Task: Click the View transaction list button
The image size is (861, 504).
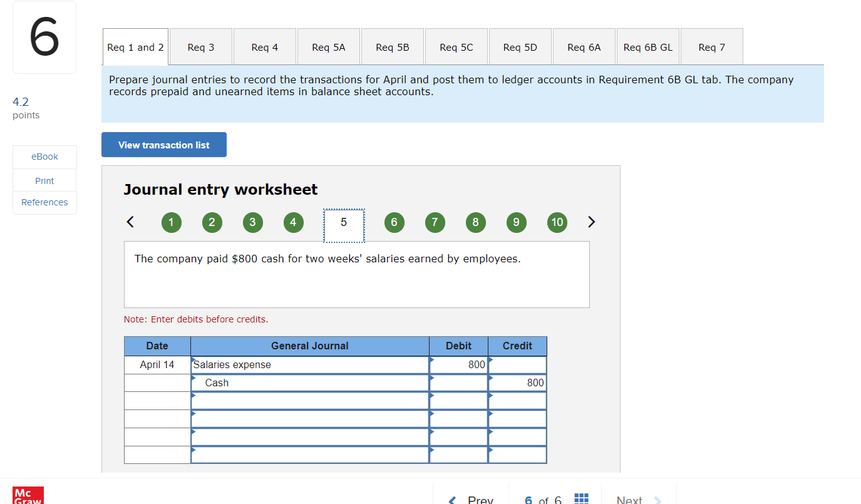Action: (163, 145)
